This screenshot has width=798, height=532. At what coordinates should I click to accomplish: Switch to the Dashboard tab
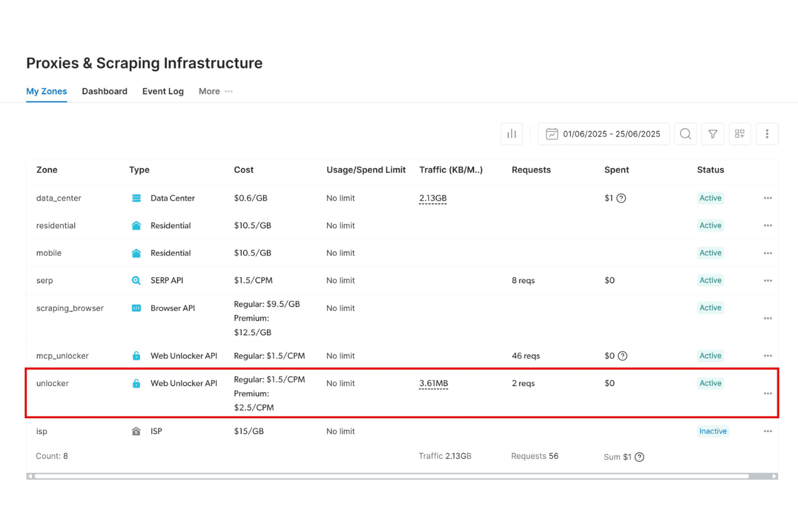(105, 92)
